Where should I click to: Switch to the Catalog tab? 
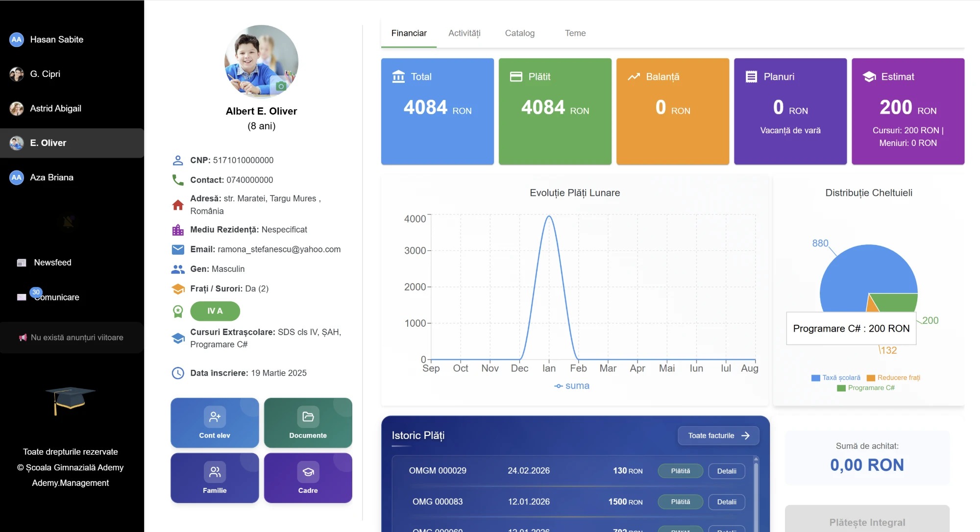(519, 33)
